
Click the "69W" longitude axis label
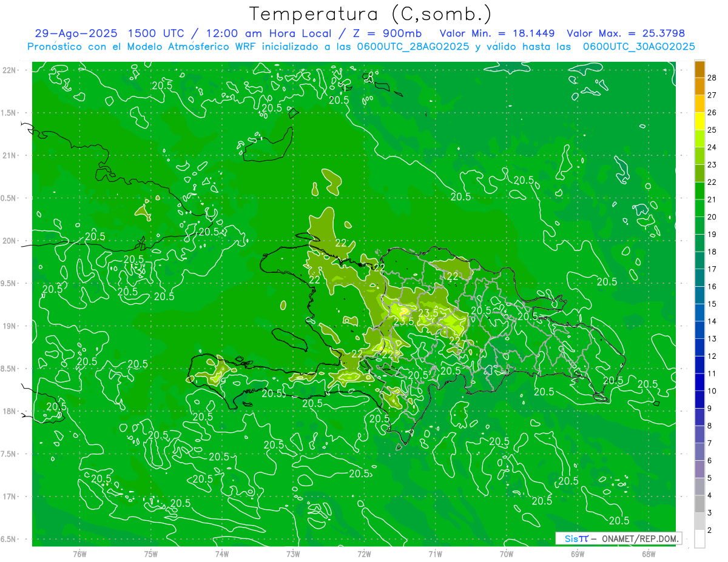click(x=577, y=554)
